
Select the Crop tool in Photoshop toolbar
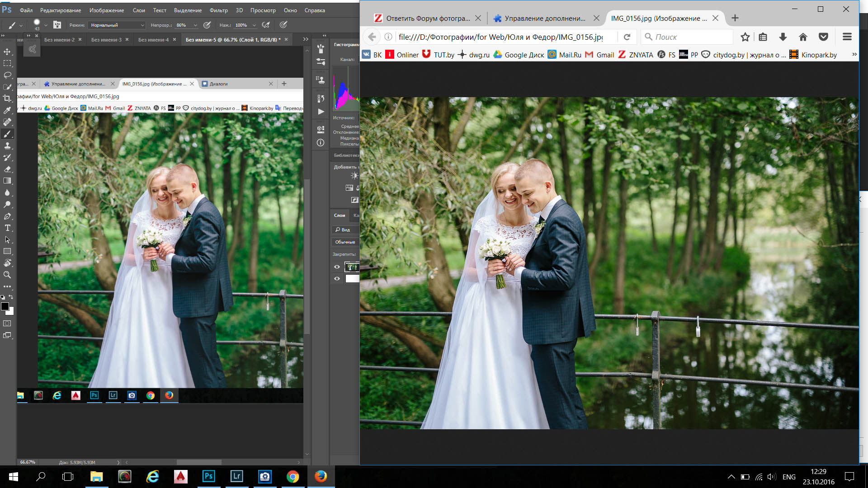[7, 99]
